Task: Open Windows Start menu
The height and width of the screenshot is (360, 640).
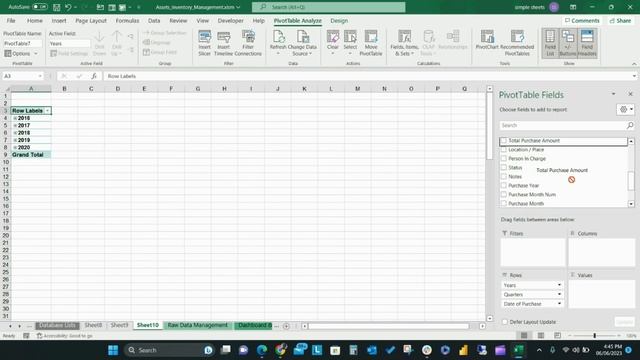Action: click(x=113, y=350)
